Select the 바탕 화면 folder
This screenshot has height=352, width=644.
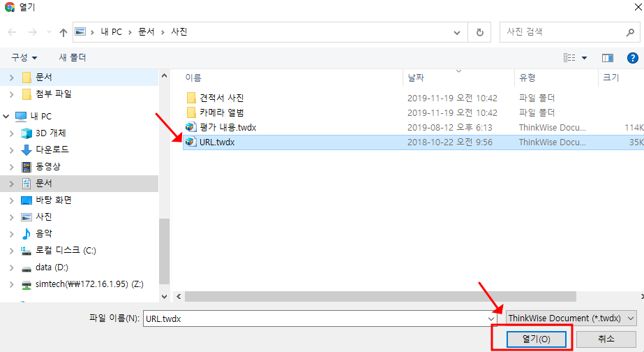point(54,200)
